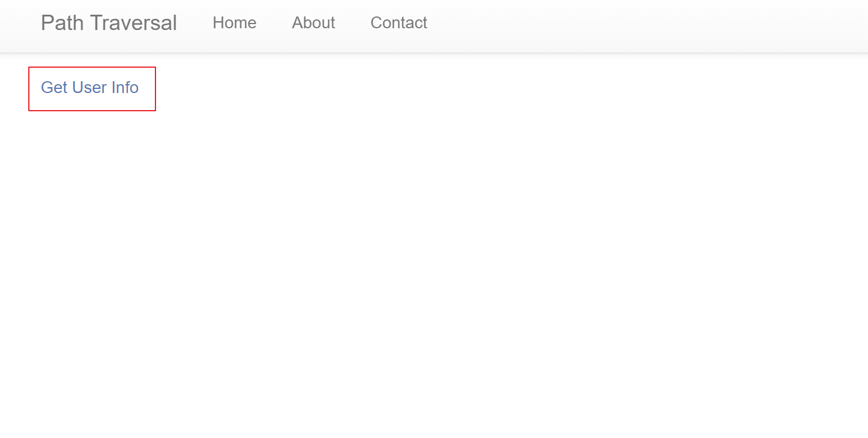Click the Path Traversal brand title
The height and width of the screenshot is (438, 868).
coord(109,23)
